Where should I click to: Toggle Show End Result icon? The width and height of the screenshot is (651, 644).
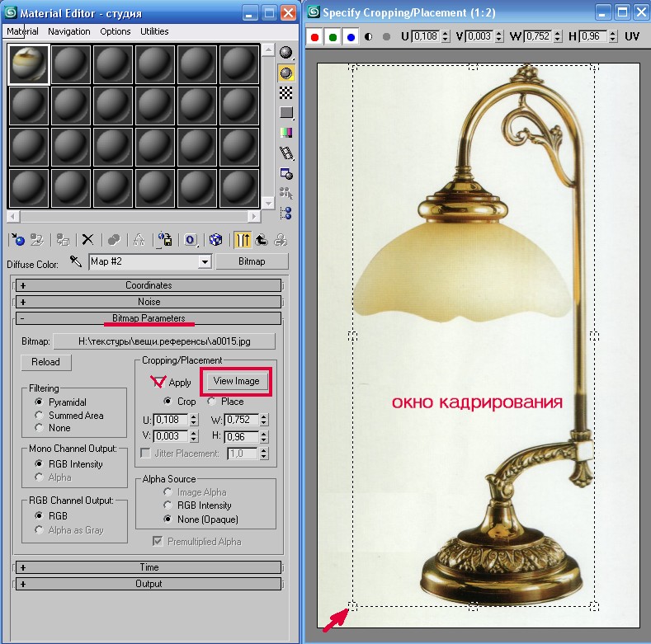pos(243,240)
